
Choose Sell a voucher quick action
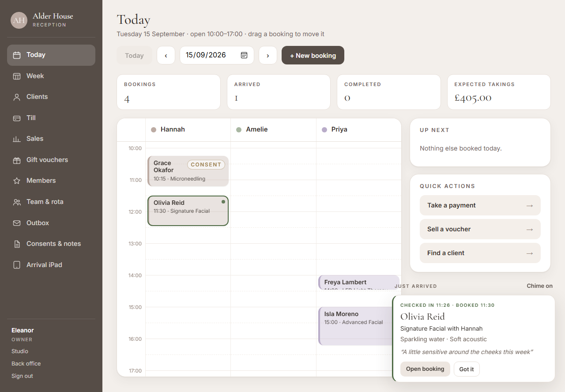pyautogui.click(x=480, y=229)
